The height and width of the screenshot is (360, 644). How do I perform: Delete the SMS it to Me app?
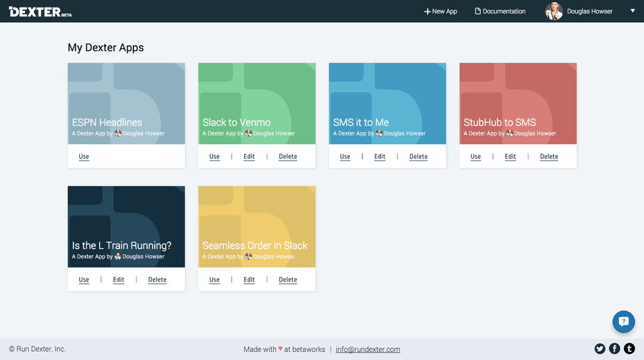418,157
